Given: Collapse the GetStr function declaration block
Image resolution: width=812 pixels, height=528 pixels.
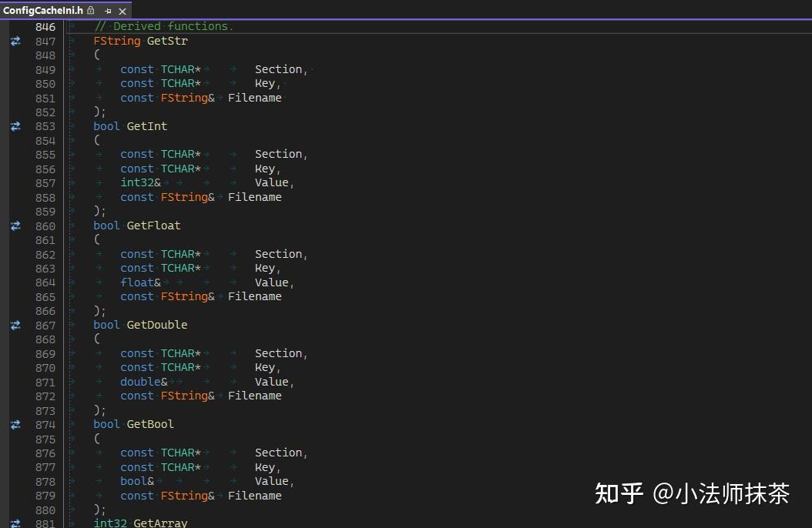Looking at the screenshot, I should click(70, 41).
